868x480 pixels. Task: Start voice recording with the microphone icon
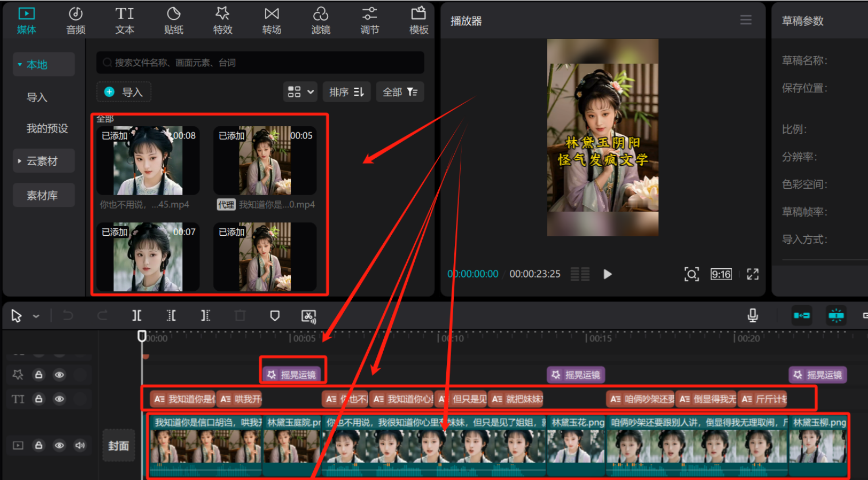(753, 316)
